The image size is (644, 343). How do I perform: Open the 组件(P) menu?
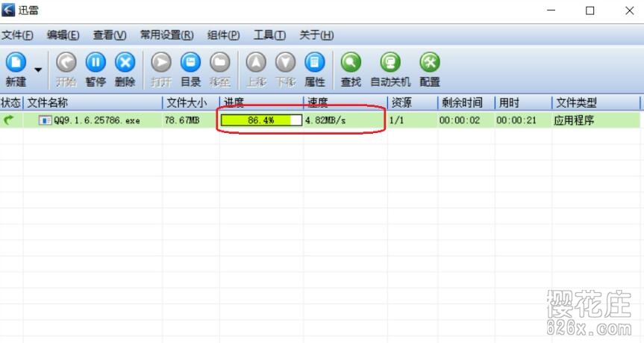click(x=223, y=35)
